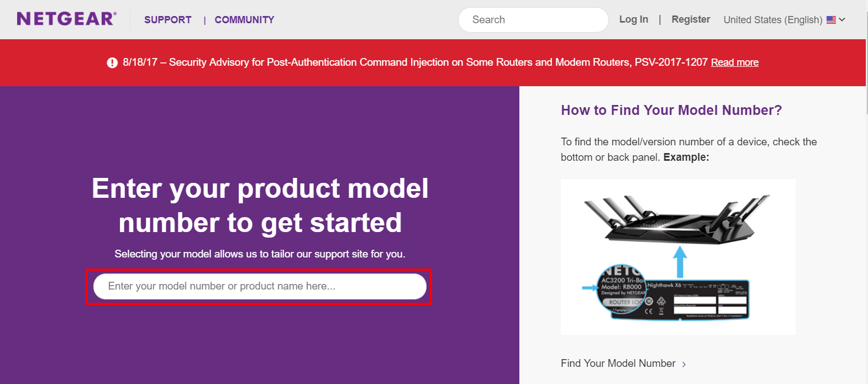The height and width of the screenshot is (384, 868).
Task: Click the red security advisory banner text
Action: pos(414,62)
